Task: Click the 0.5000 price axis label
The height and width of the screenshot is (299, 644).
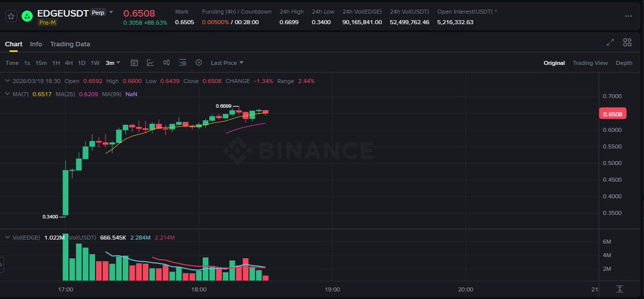Action: coord(612,163)
